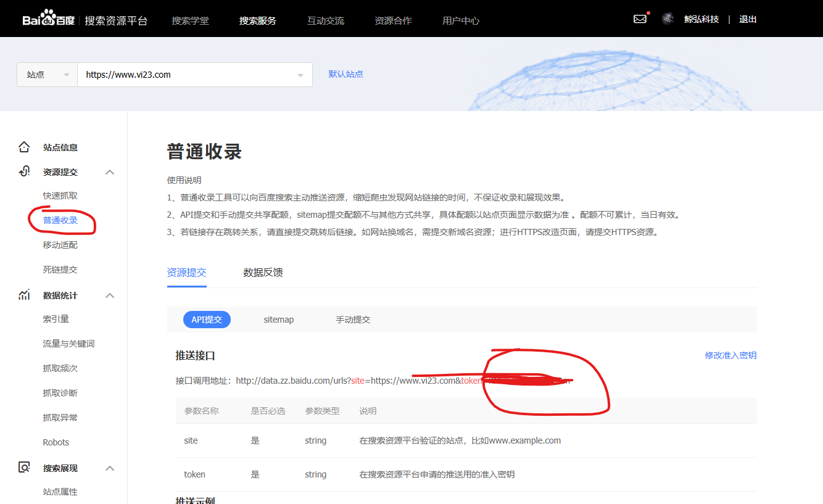The height and width of the screenshot is (504, 823).
Task: Click 默认站点 link
Action: click(x=345, y=74)
